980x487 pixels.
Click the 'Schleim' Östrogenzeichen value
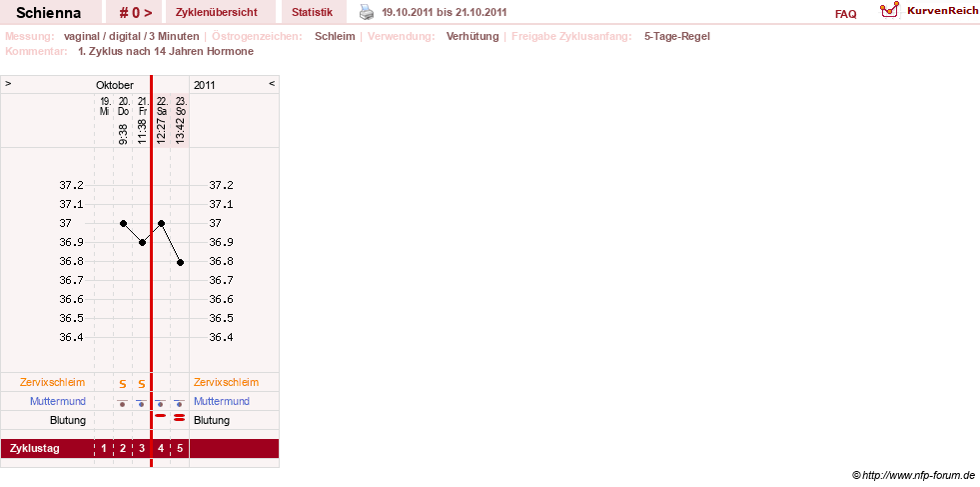[x=335, y=36]
